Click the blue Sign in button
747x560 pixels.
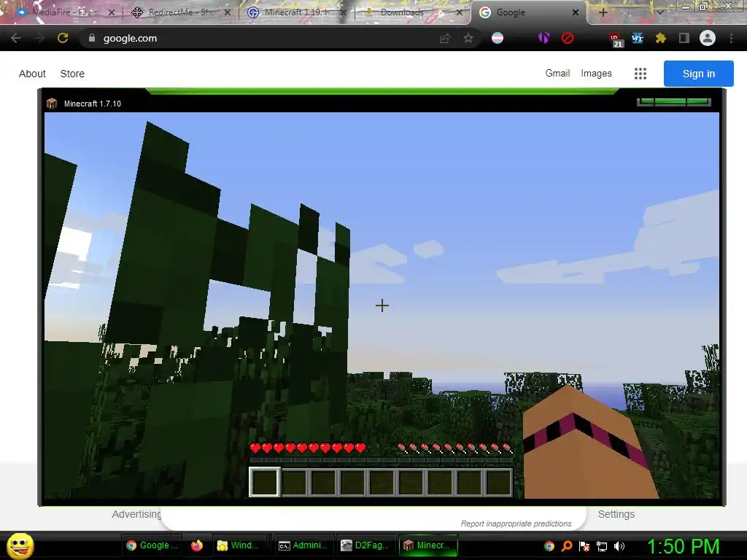(698, 74)
